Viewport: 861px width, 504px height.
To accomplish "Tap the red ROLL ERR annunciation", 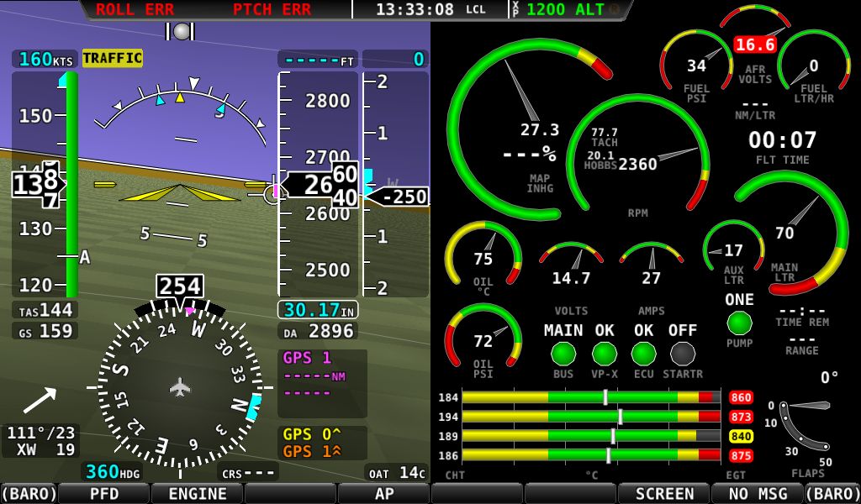I will [135, 9].
